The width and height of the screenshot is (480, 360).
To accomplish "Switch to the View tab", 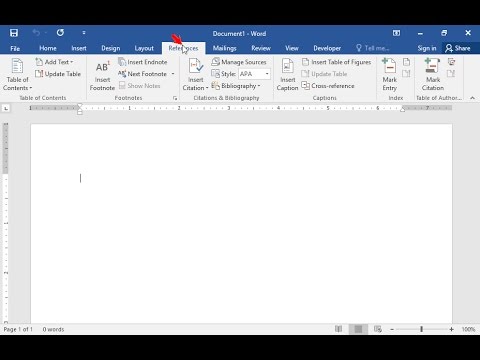I will pyautogui.click(x=292, y=48).
